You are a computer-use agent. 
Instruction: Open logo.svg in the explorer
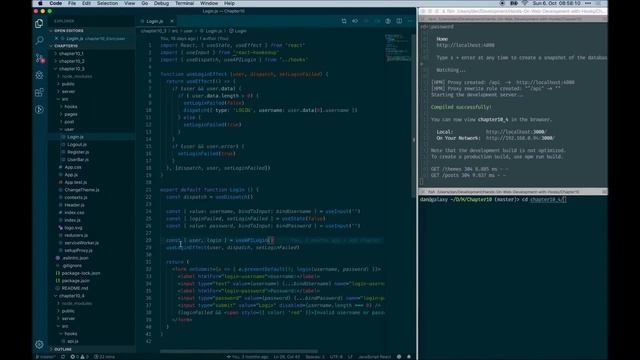pyautogui.click(x=73, y=228)
